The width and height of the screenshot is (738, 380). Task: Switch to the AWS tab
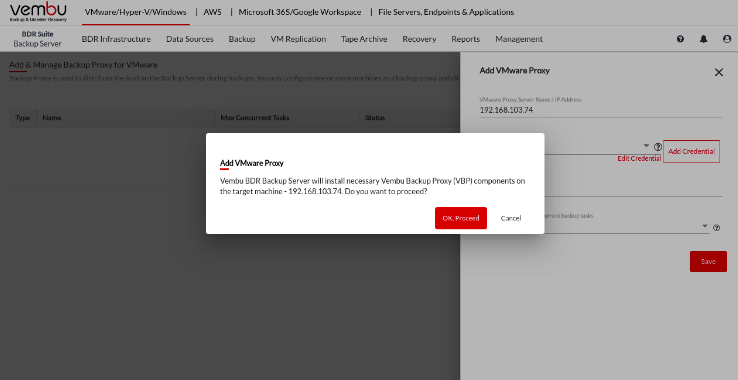coord(212,12)
